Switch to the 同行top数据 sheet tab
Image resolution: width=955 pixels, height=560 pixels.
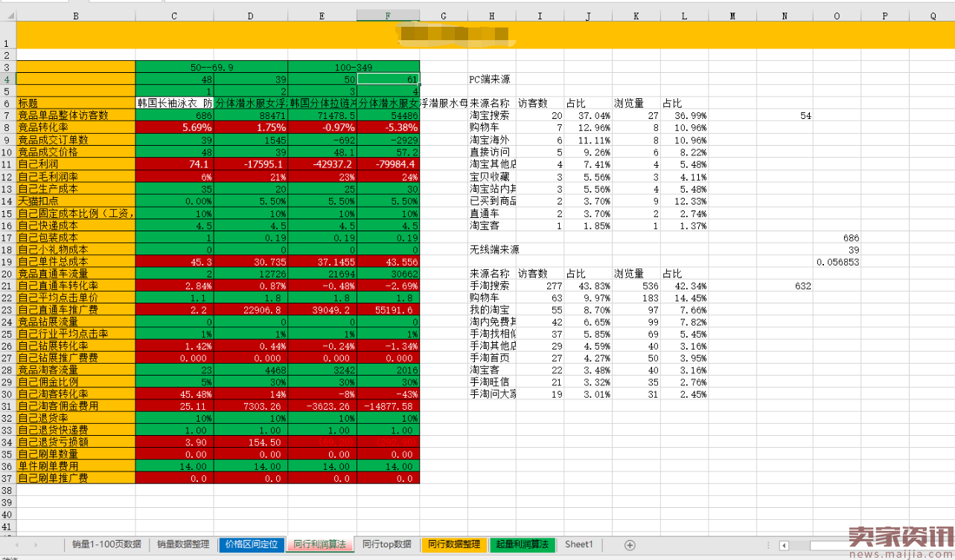pos(387,544)
